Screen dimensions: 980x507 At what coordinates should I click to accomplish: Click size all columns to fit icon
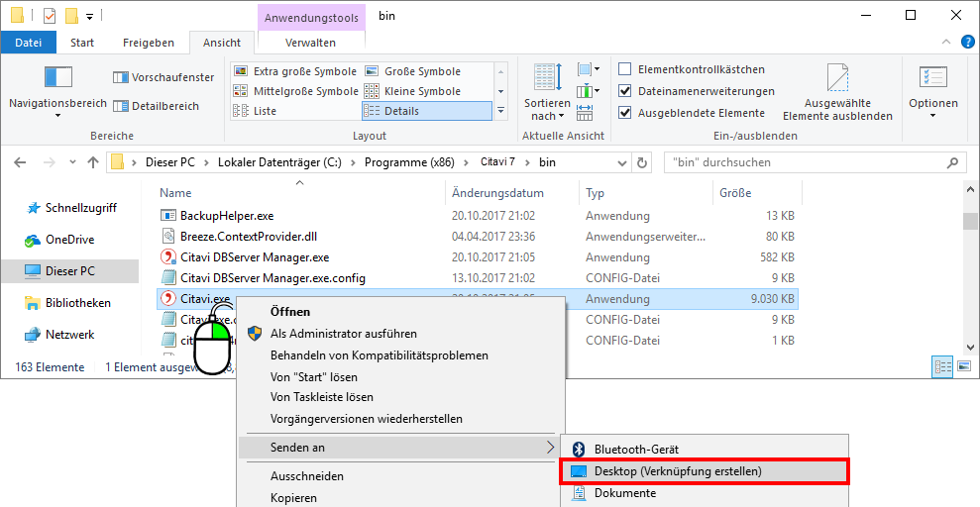(x=585, y=113)
